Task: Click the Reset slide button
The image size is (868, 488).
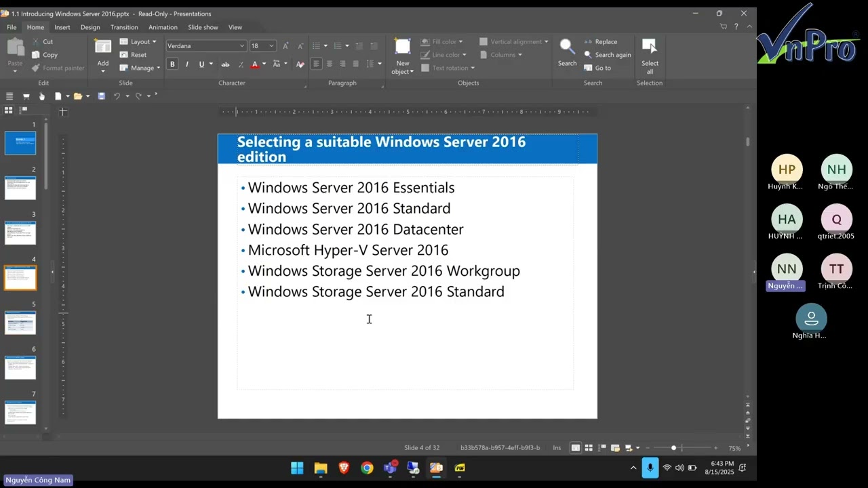Action: (134, 55)
